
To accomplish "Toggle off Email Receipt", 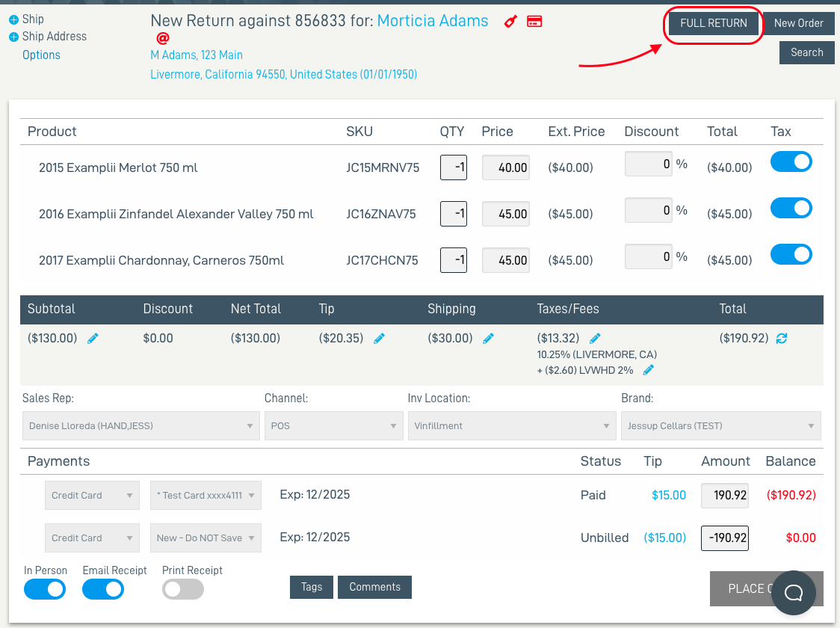I will (102, 589).
